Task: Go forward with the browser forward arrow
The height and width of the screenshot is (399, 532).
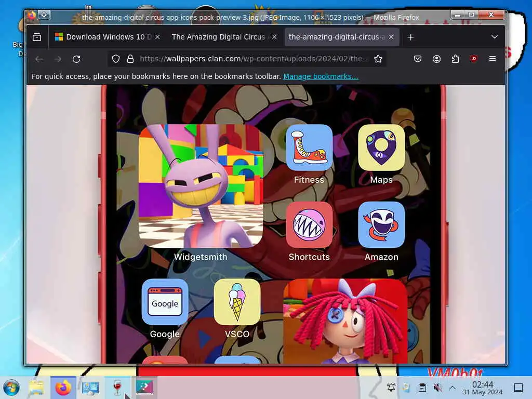Action: pos(58,59)
